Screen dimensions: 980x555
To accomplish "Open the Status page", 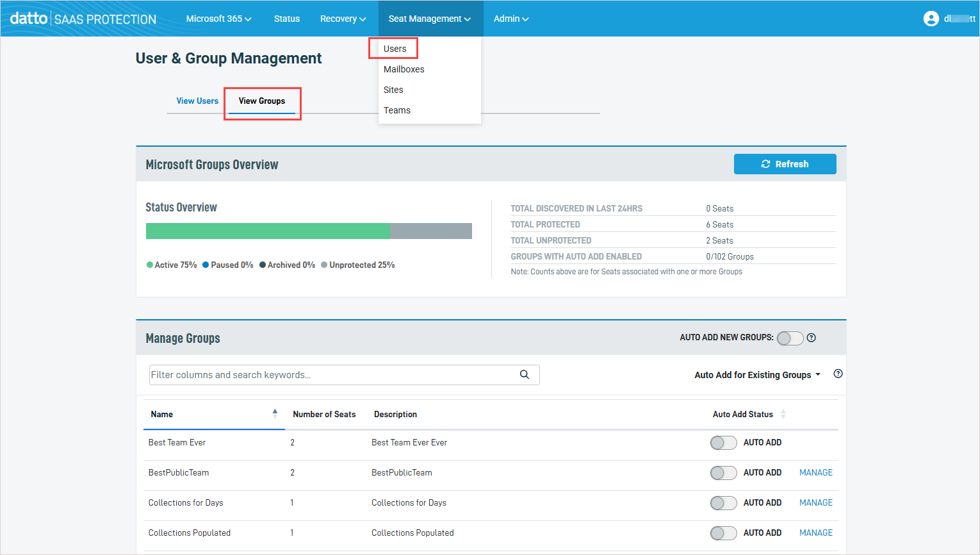I will click(x=287, y=19).
